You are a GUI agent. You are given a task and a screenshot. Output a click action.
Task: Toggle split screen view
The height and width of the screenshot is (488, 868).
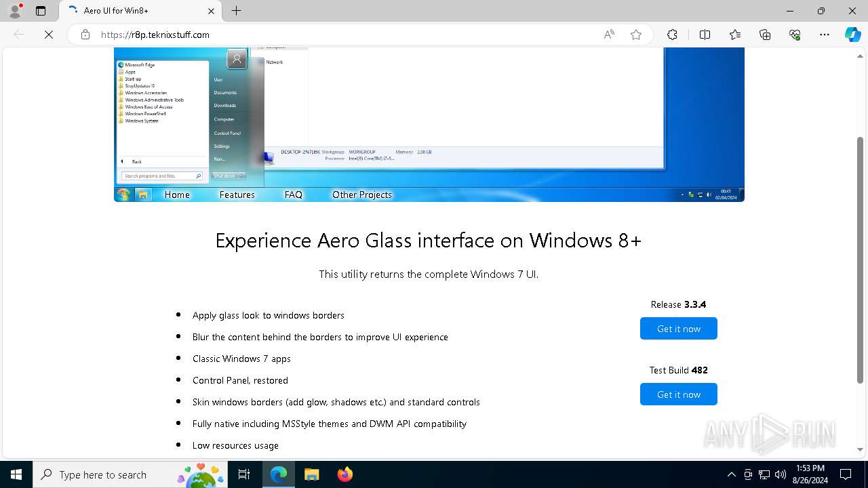click(705, 35)
